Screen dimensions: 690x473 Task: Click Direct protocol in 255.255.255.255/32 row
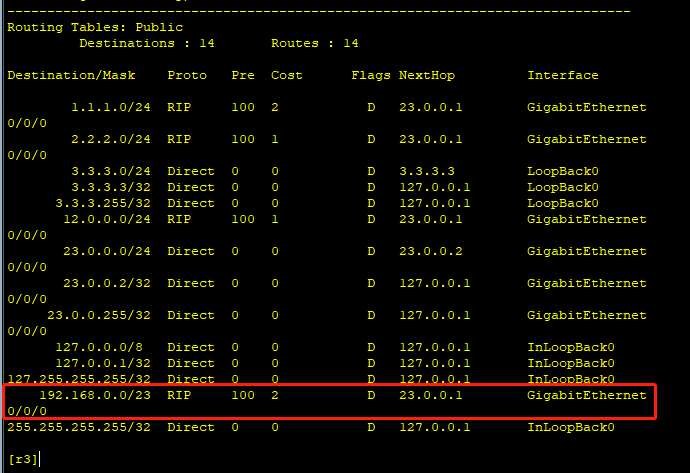[x=191, y=427]
